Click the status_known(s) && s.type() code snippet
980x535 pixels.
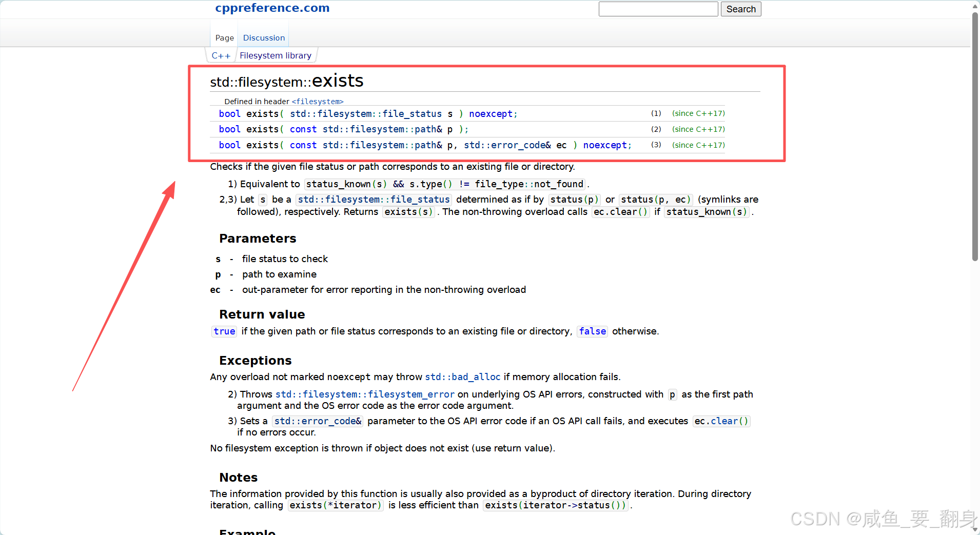tap(445, 184)
